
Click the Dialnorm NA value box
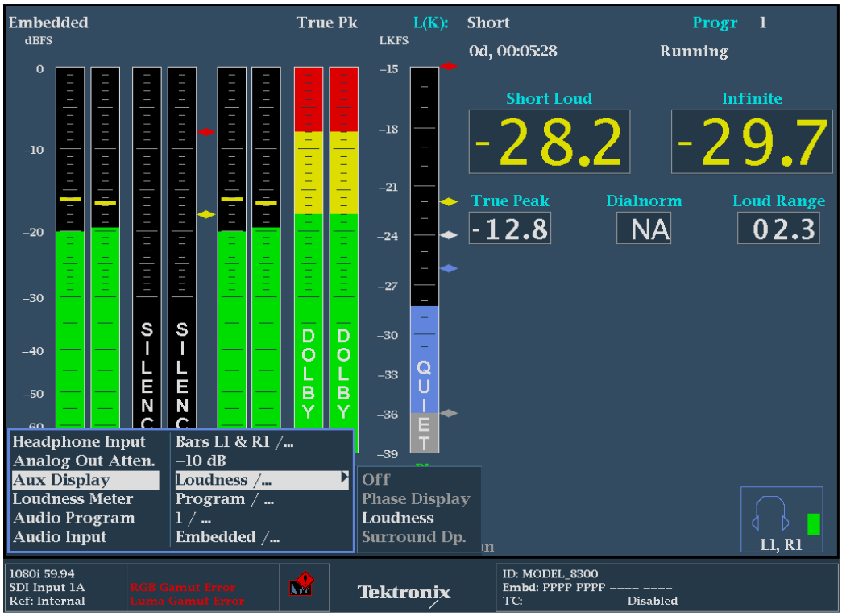coord(644,228)
